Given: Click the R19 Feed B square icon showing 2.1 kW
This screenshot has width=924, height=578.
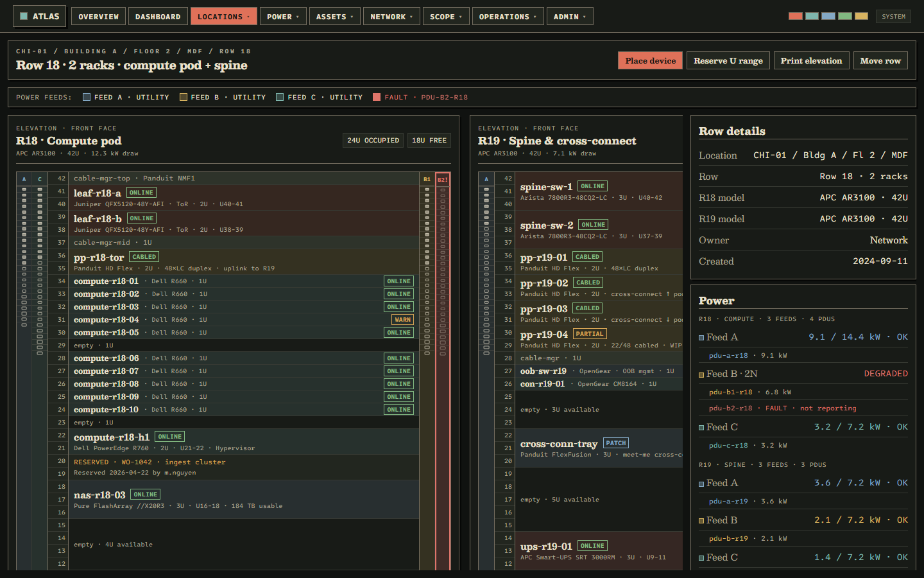Looking at the screenshot, I should (x=701, y=521).
